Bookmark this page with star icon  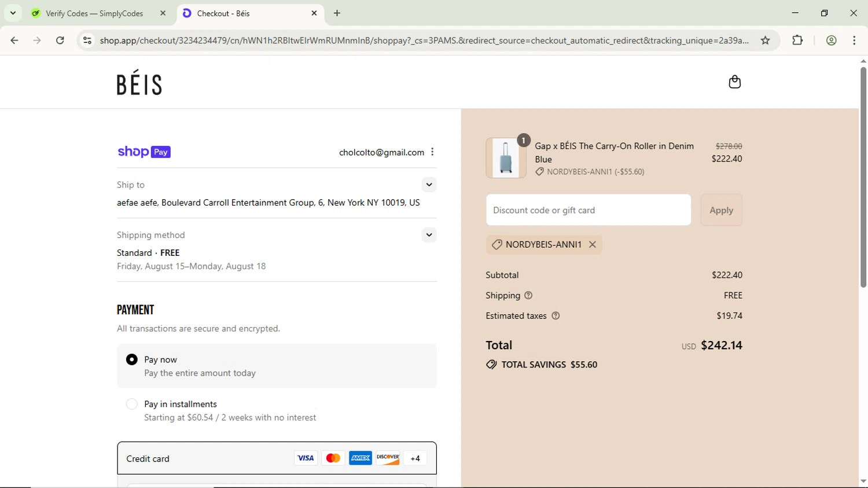765,41
